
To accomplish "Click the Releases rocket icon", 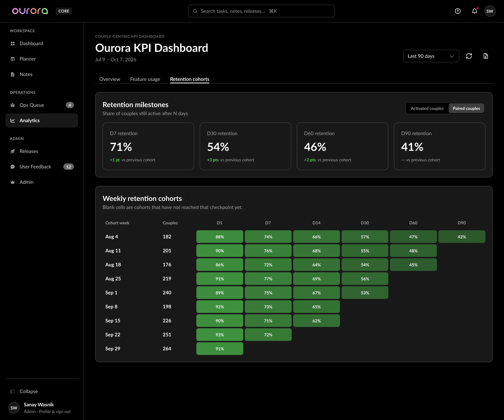I will 13,151.
